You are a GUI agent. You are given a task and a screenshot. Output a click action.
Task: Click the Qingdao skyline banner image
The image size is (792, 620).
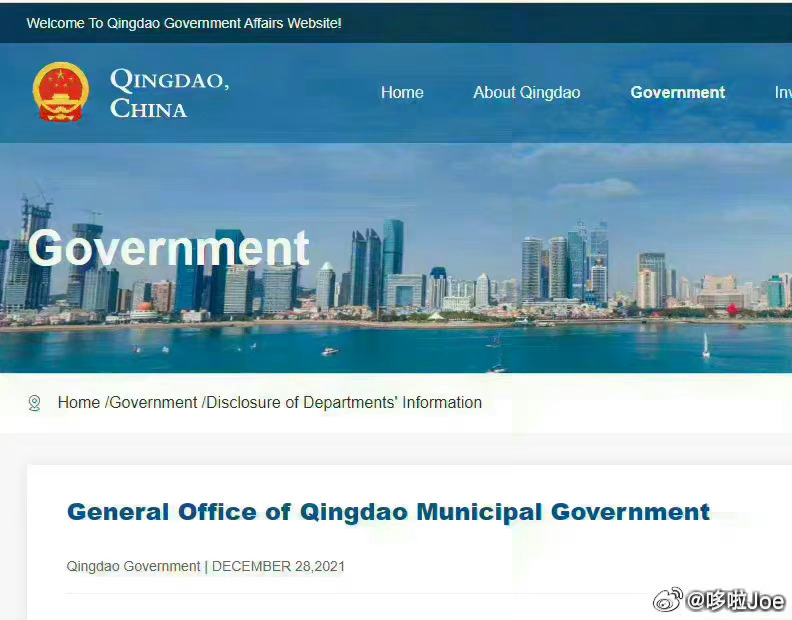pyautogui.click(x=396, y=258)
